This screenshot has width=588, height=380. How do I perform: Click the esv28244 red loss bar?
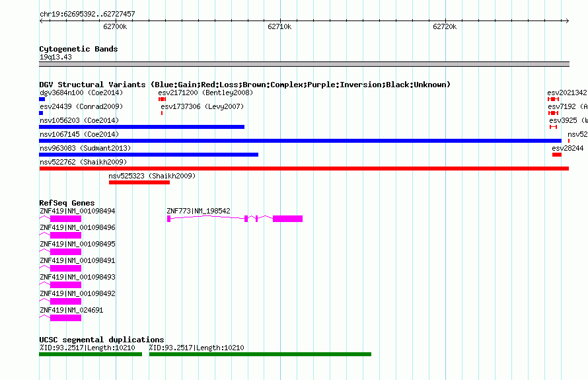(556, 155)
